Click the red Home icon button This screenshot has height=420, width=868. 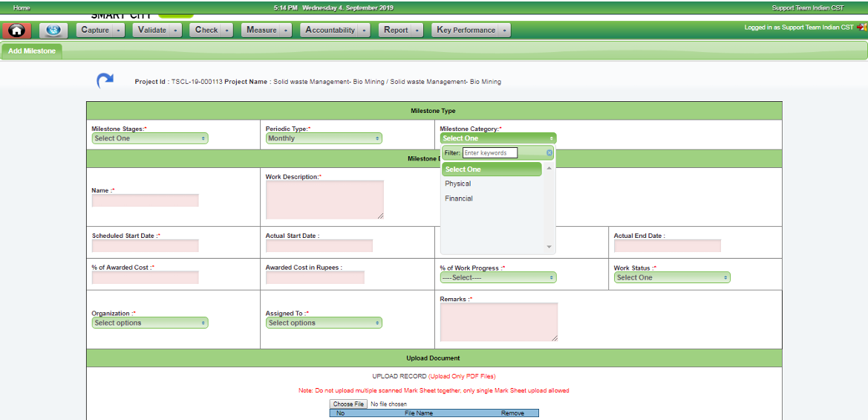point(16,30)
